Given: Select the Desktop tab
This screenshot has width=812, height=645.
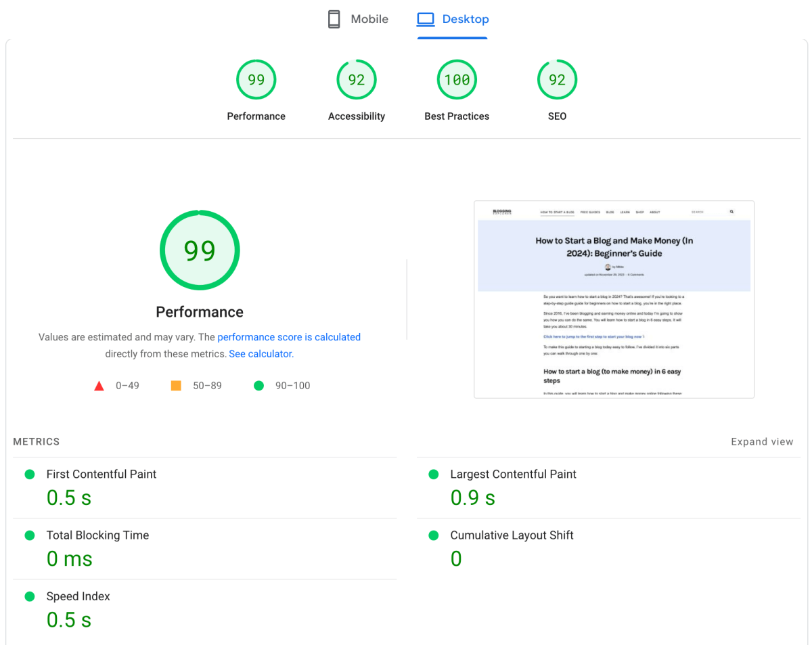Looking at the screenshot, I should pos(452,19).
